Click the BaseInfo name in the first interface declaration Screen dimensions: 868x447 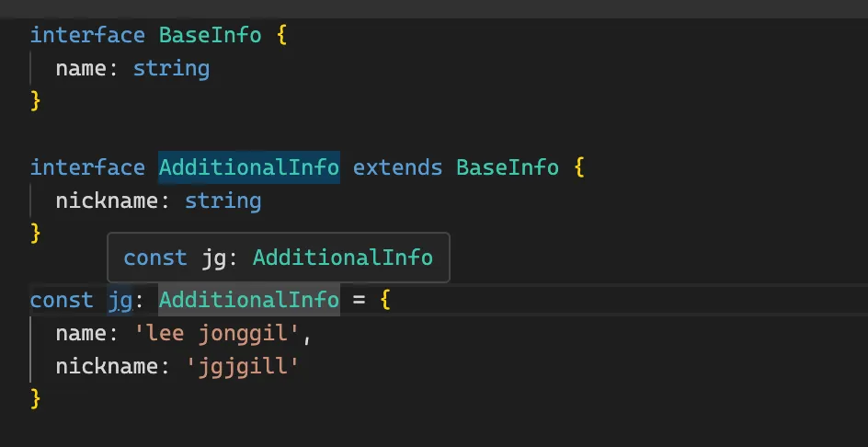pos(210,36)
